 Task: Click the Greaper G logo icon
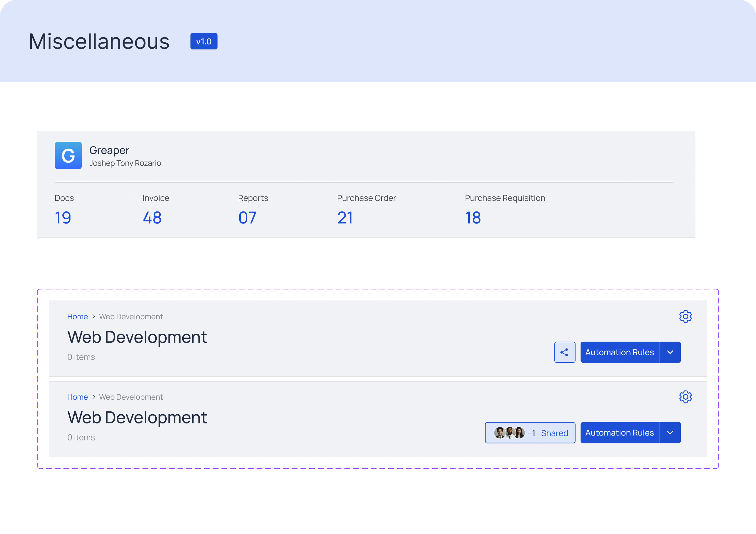click(68, 156)
